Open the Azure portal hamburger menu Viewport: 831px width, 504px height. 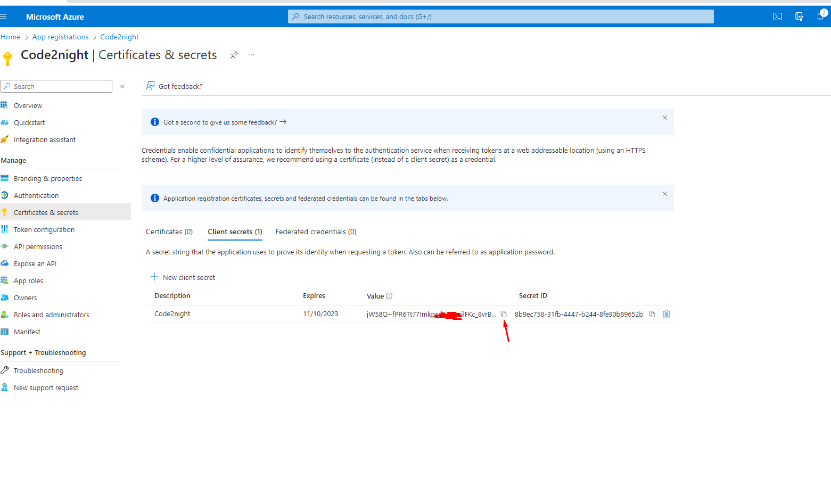(3, 16)
